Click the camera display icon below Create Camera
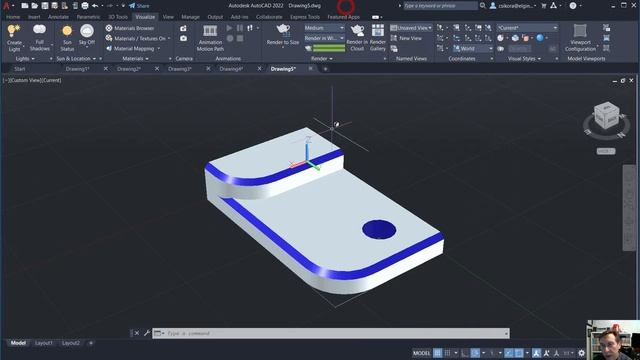This screenshot has width=640, height=360. tap(183, 38)
